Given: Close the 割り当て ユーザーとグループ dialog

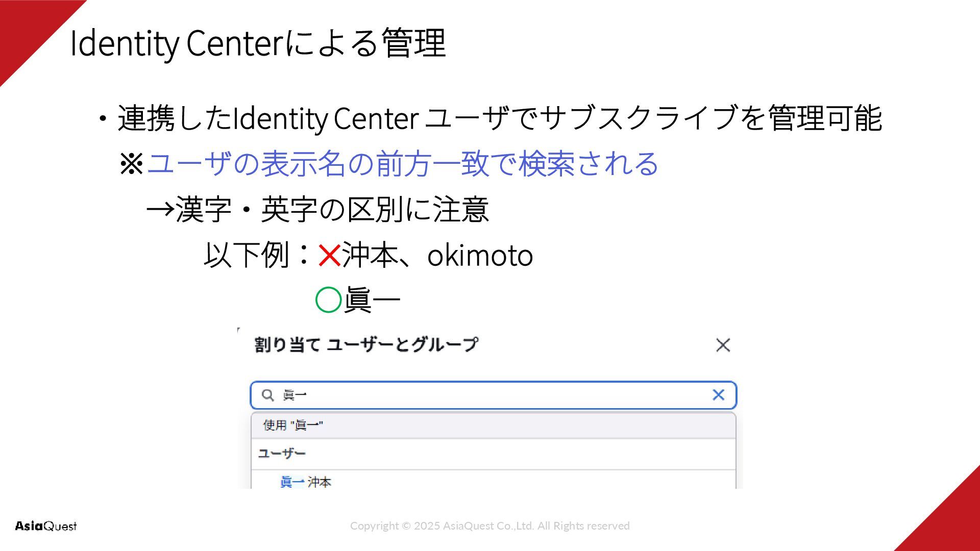Looking at the screenshot, I should coord(723,345).
